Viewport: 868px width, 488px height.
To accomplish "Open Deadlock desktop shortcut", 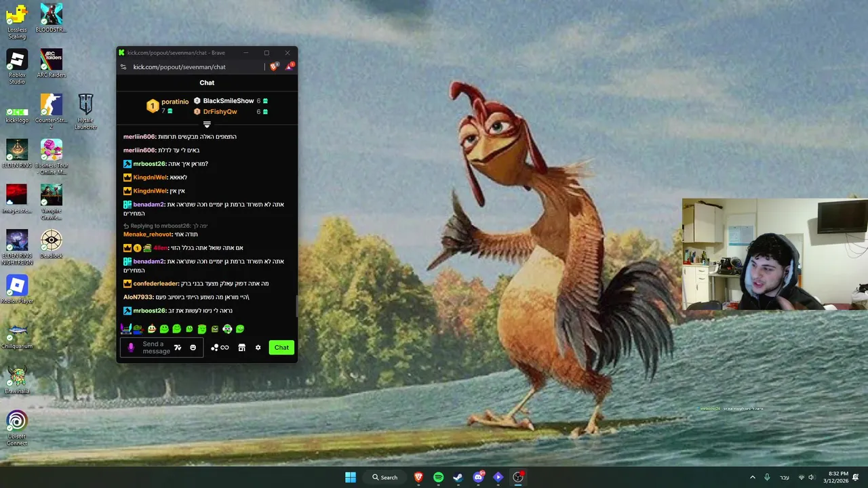I will coord(51,245).
